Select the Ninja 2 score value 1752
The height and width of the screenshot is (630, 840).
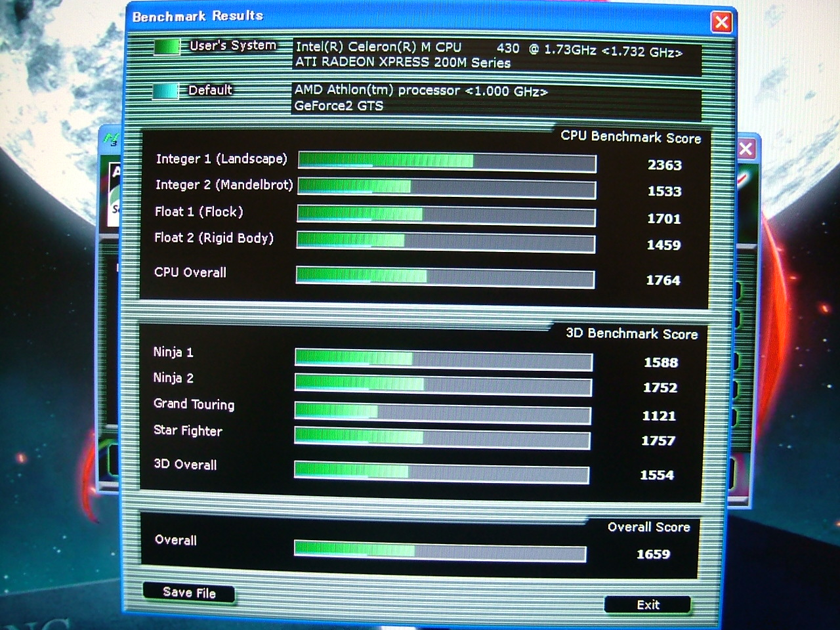point(660,388)
